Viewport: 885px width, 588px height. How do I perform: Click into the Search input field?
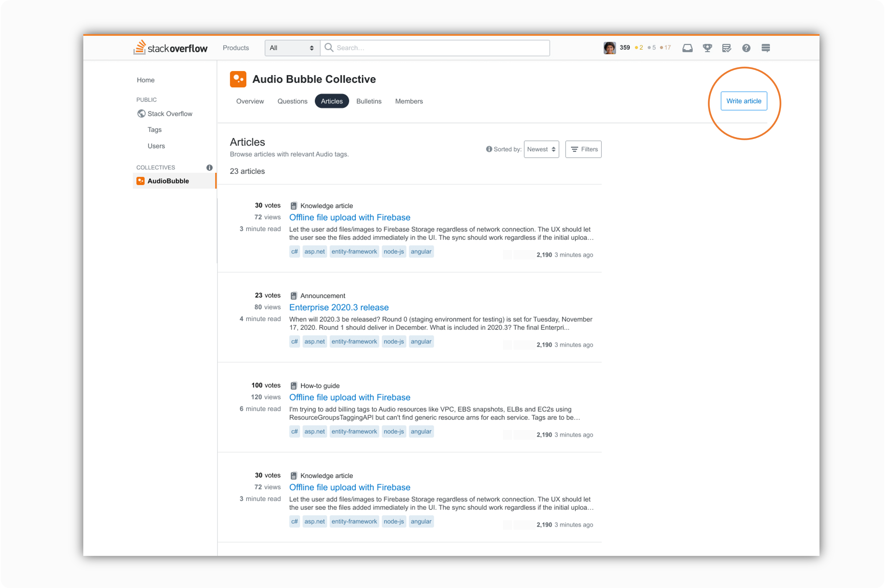[x=435, y=48]
